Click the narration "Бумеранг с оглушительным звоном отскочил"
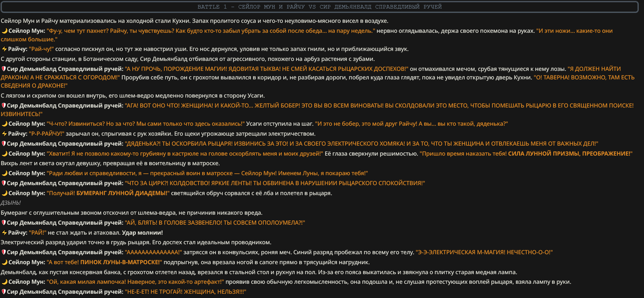644x298 pixels. pyautogui.click(x=132, y=213)
